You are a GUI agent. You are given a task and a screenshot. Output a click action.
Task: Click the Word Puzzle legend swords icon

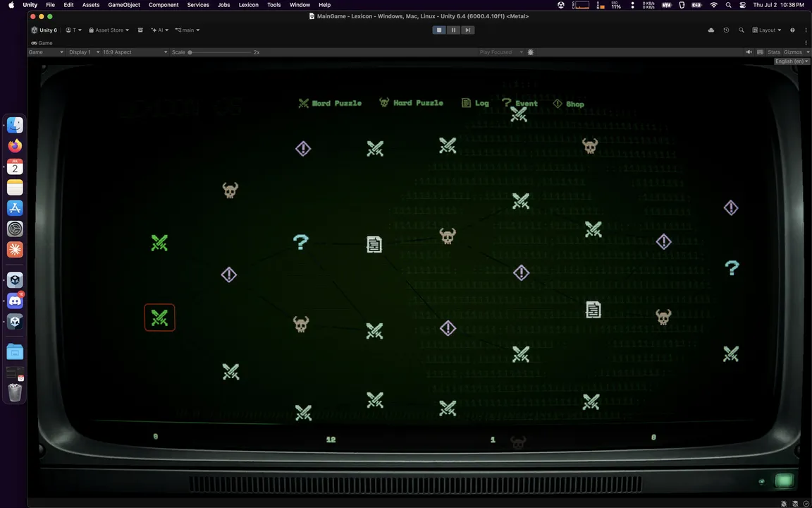coord(304,103)
